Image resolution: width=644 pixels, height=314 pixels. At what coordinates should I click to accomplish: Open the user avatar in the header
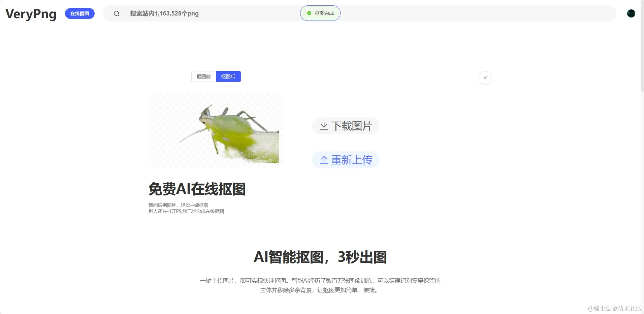[x=631, y=13]
